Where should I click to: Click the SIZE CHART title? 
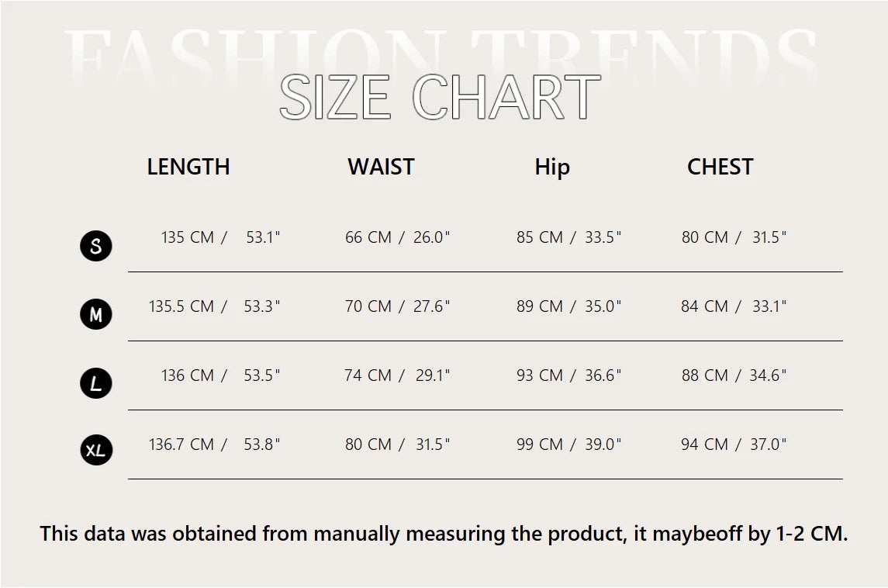tap(440, 98)
